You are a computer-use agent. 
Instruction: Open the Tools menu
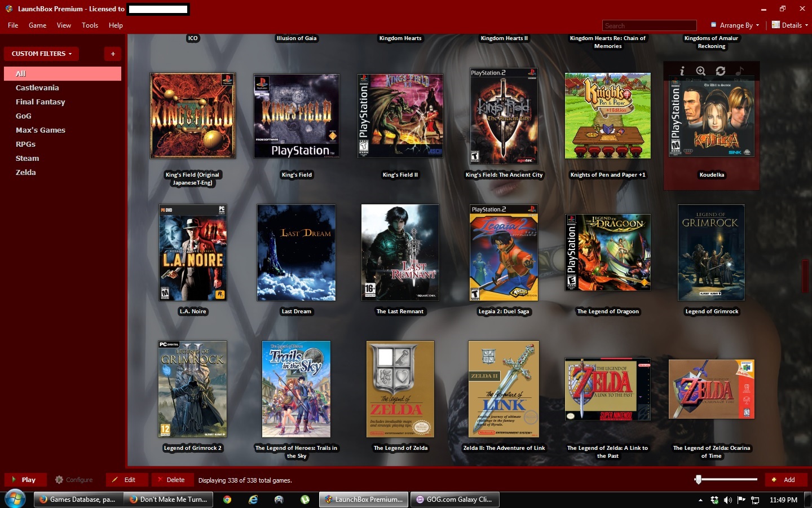(x=90, y=25)
